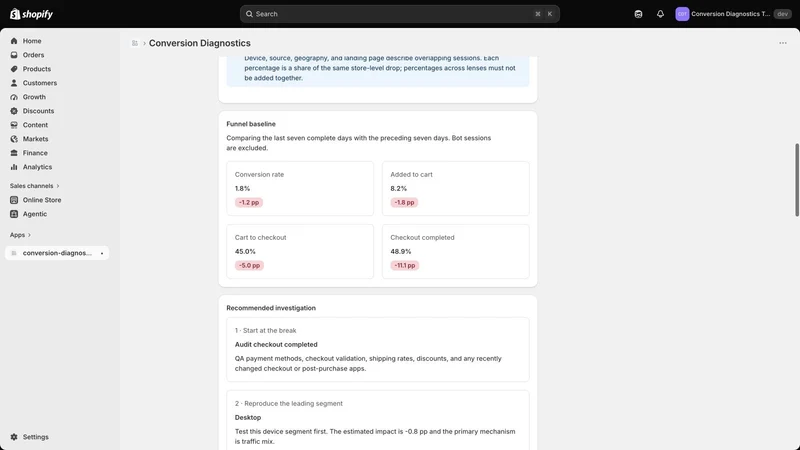Click the breadcrumb app icon
800x450 pixels.
135,43
